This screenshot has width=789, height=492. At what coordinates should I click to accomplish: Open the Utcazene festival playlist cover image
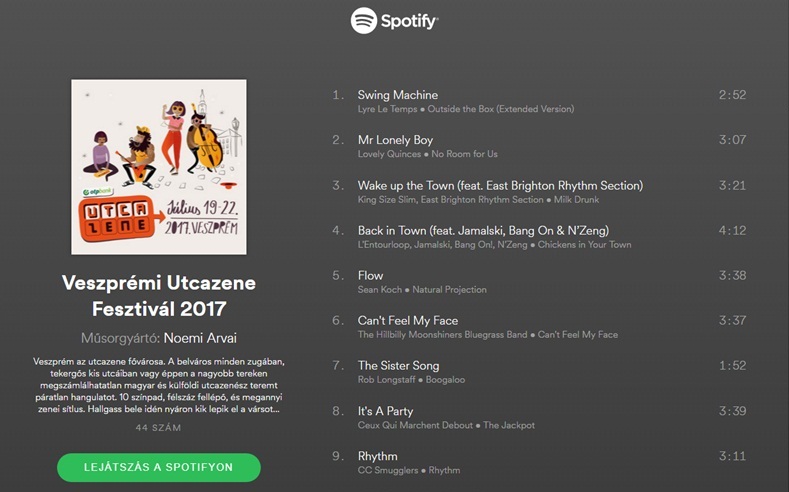(159, 167)
